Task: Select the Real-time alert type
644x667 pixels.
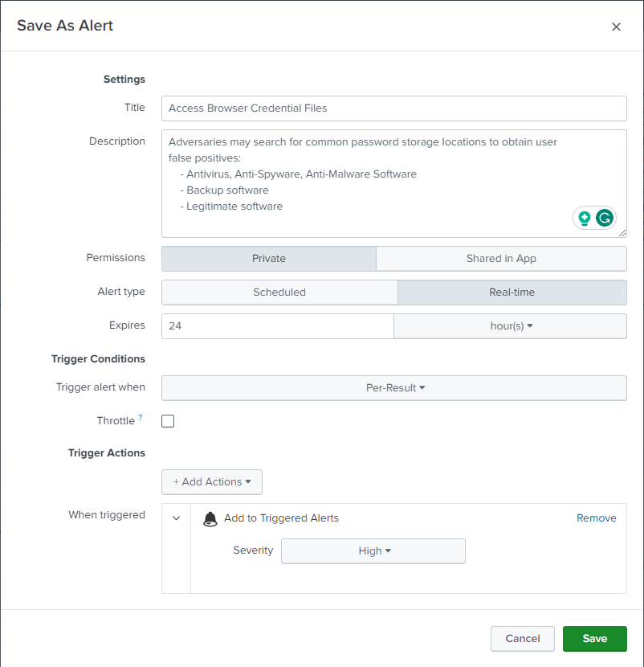Action: point(512,293)
